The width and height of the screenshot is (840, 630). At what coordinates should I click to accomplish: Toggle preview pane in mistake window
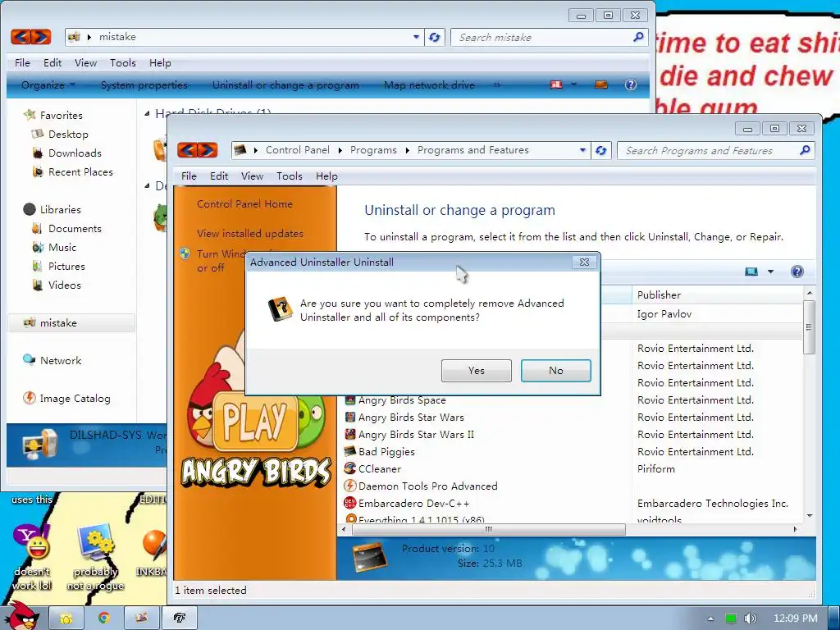[x=601, y=84]
